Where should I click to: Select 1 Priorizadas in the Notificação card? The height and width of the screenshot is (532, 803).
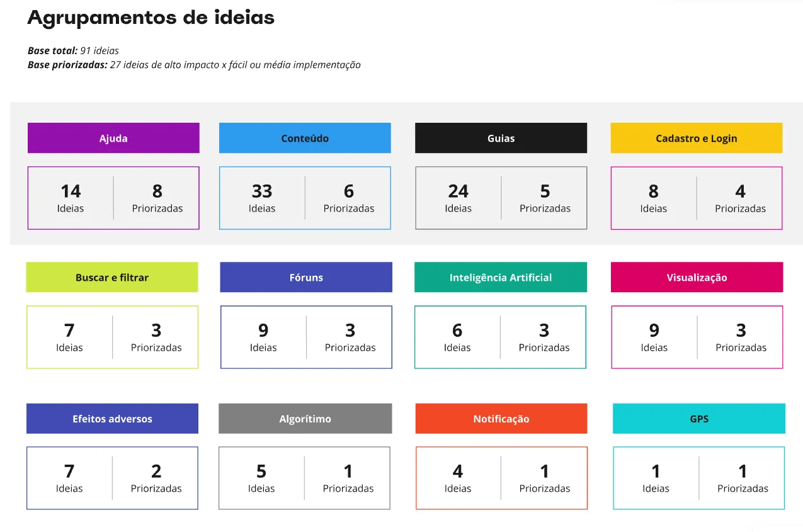tap(545, 478)
